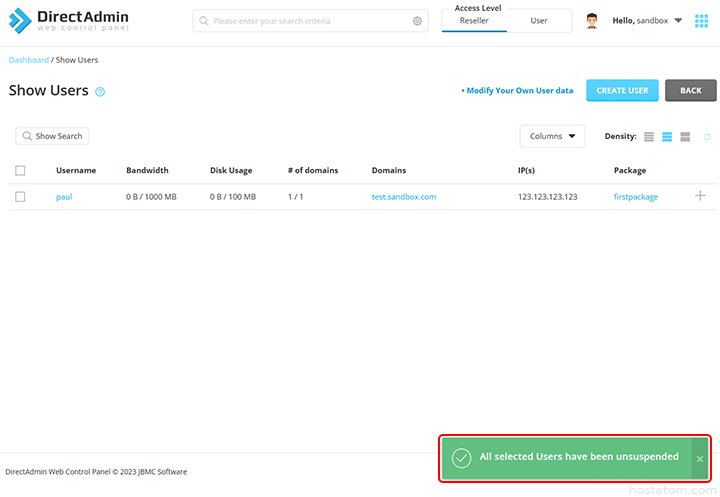Open the Columns dropdown
This screenshot has height=497, width=720.
pos(552,136)
